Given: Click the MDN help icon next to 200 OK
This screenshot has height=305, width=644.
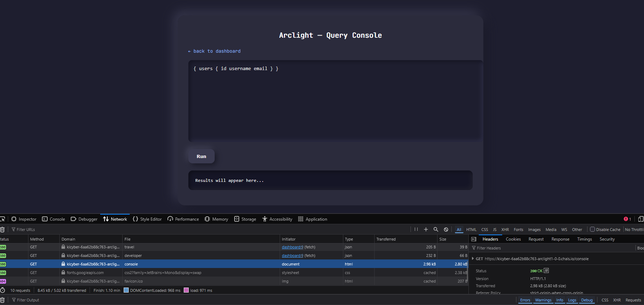Looking at the screenshot, I should point(546,270).
